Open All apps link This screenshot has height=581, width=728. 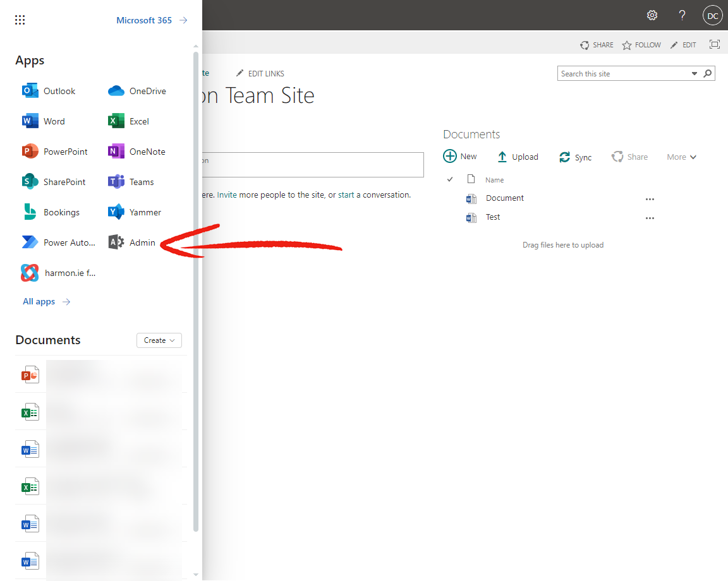pyautogui.click(x=40, y=301)
